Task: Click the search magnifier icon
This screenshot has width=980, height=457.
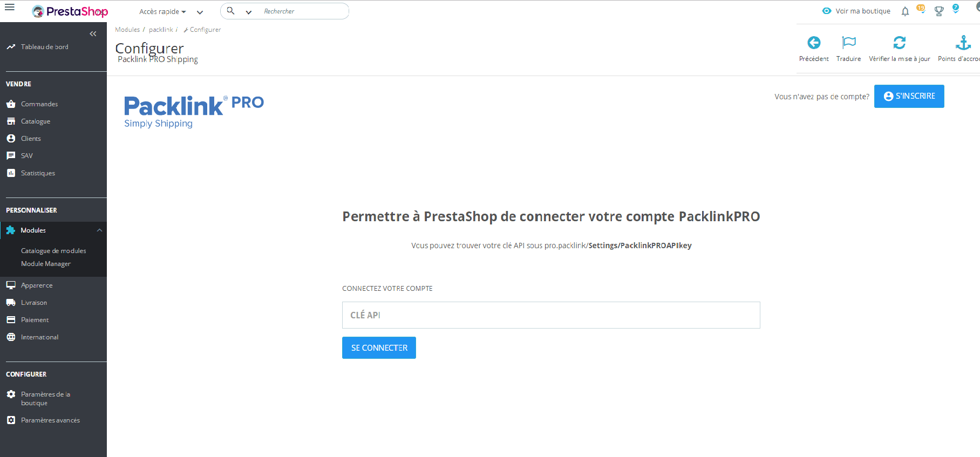Action: click(230, 11)
